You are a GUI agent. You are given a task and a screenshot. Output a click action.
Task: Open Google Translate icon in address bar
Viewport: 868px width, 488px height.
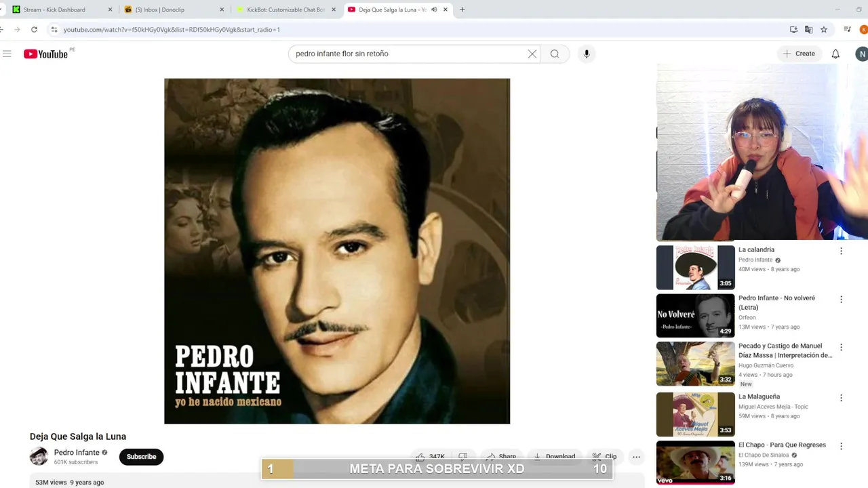808,29
